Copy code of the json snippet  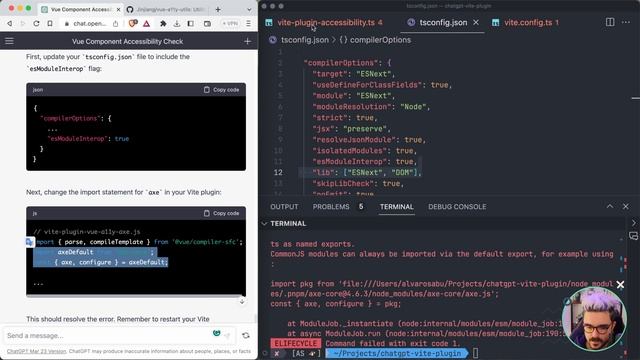coord(222,90)
